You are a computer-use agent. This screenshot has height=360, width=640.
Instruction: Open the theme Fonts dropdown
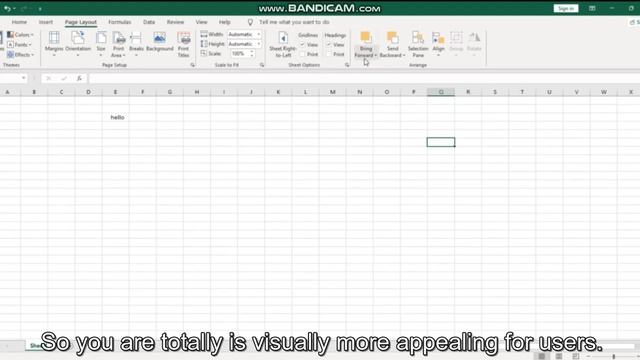click(x=19, y=44)
